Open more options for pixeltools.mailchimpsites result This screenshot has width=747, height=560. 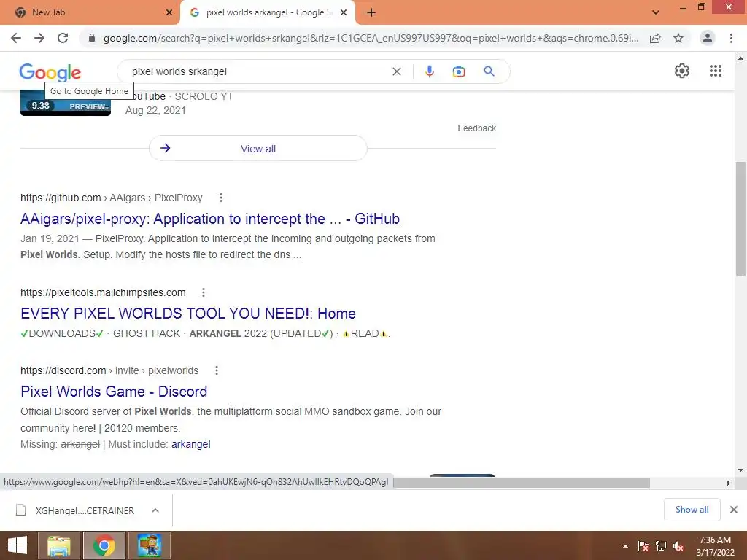point(204,292)
